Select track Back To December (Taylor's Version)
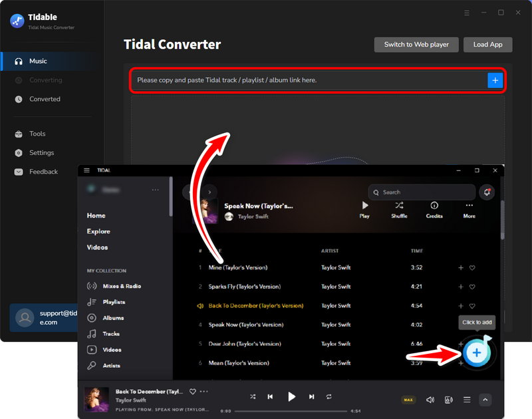Image resolution: width=532 pixels, height=419 pixels. click(x=256, y=306)
